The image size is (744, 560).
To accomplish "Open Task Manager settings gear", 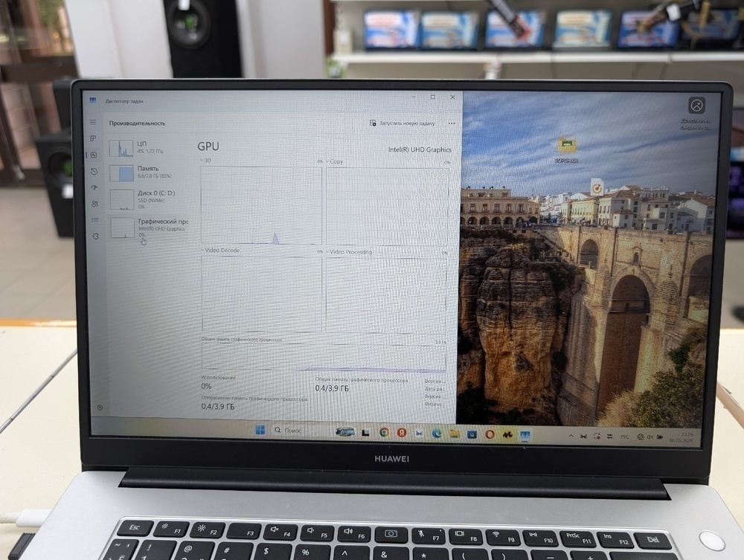I will [x=100, y=408].
